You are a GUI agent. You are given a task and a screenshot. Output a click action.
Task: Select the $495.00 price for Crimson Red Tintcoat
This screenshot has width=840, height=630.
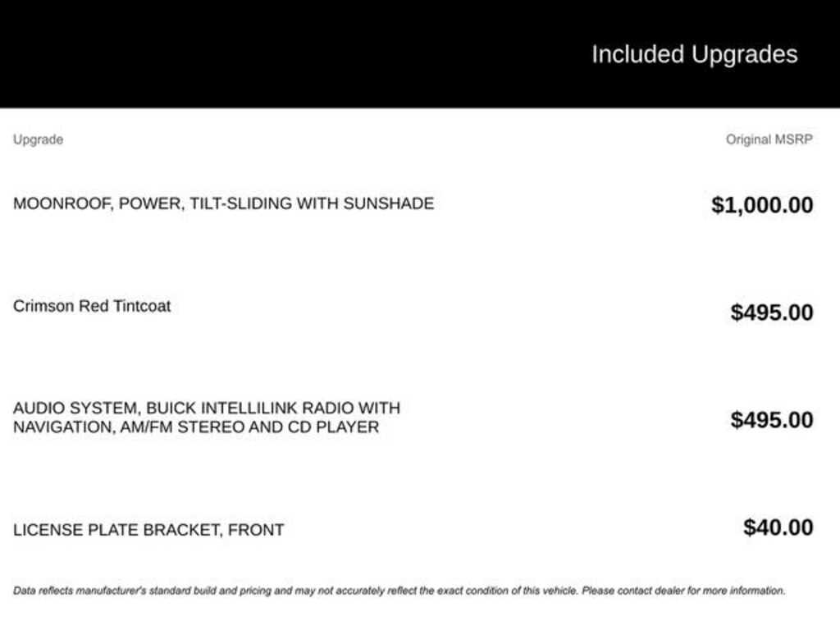coord(772,313)
